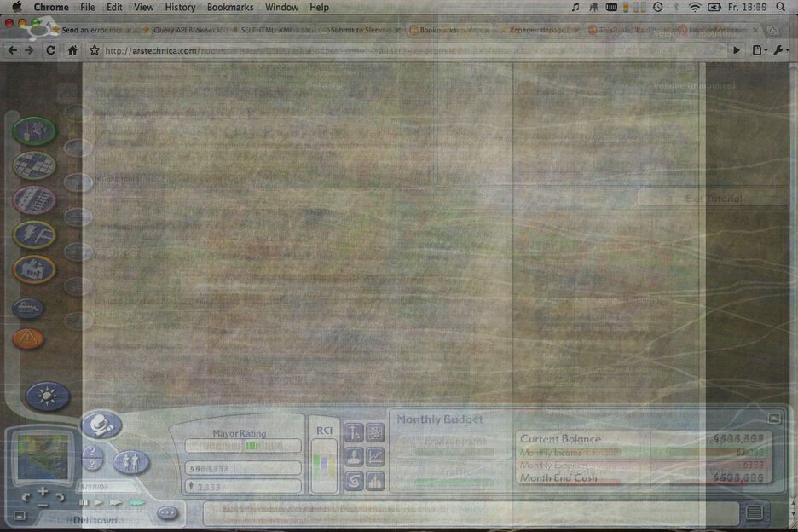The width and height of the screenshot is (798, 532).
Task: Switch to Mayor mode hat button
Action: 101,425
